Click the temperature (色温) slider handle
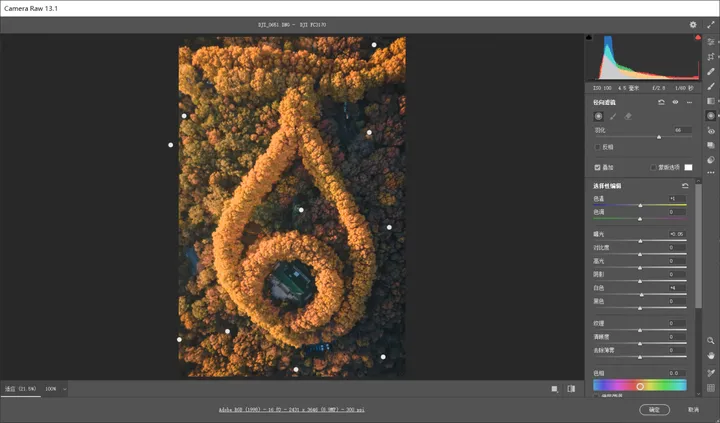720x423 pixels. tap(641, 205)
